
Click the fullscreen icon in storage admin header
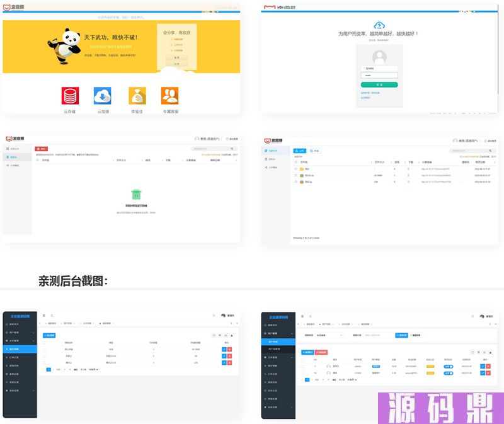[214, 316]
